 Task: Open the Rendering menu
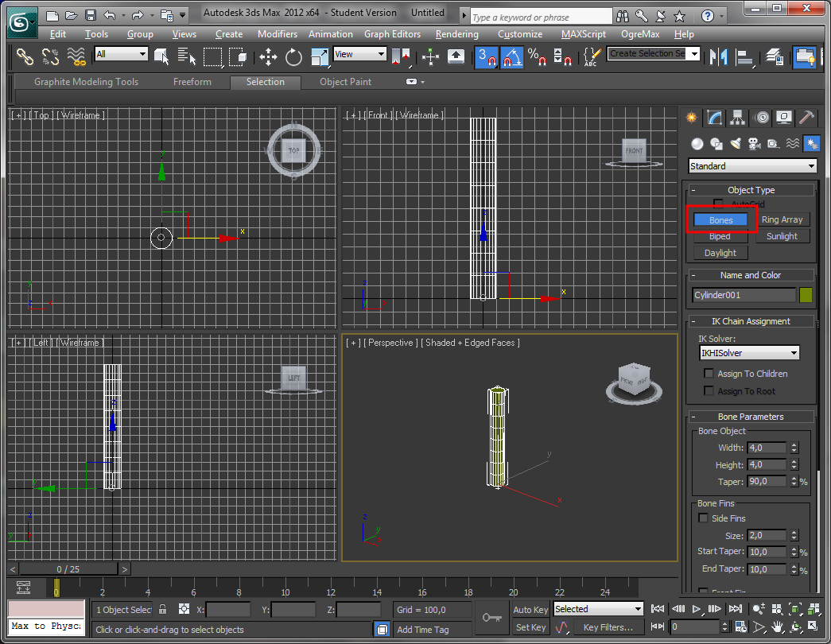(456, 33)
